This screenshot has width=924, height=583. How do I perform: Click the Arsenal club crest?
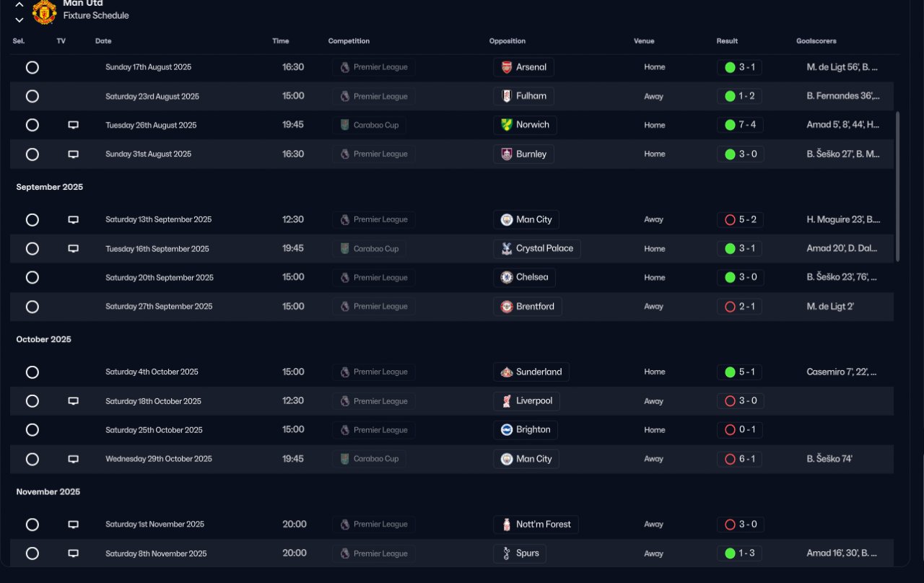coord(507,67)
